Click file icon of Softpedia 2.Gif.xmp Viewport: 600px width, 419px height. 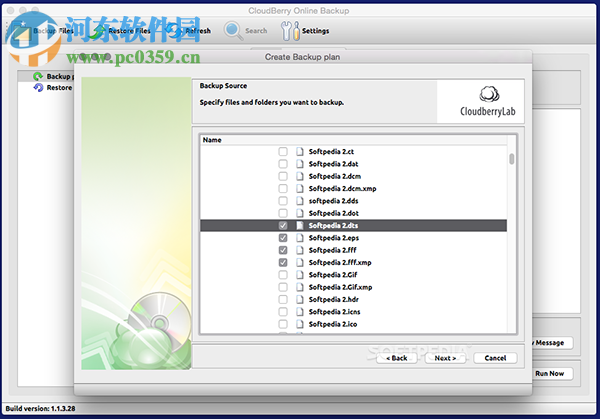click(x=300, y=287)
